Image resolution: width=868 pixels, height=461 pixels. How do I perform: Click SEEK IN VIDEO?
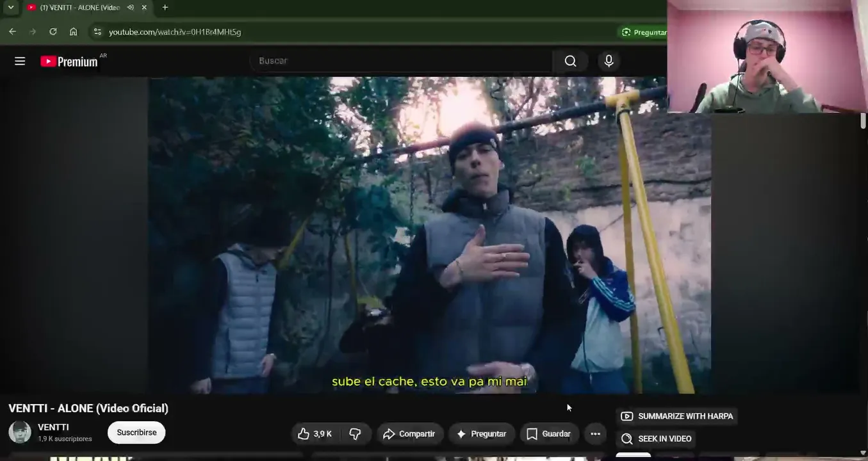tap(657, 439)
